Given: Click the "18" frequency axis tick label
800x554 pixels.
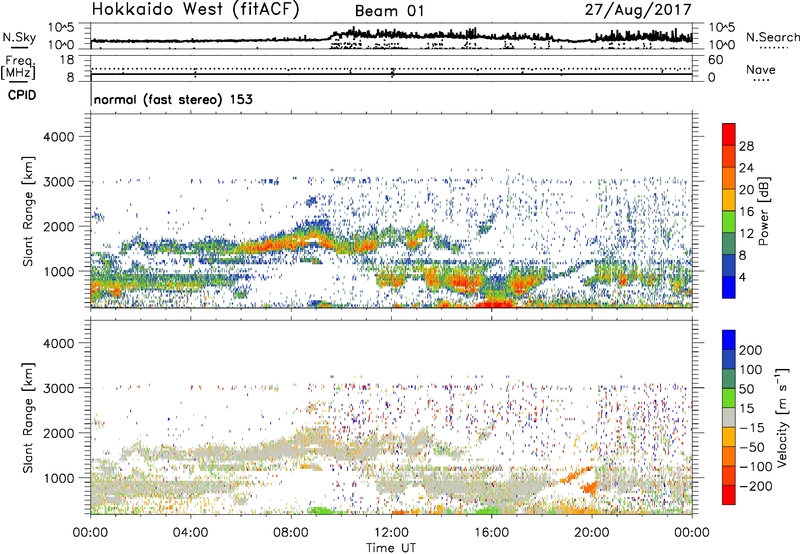Looking at the screenshot, I should (x=67, y=60).
